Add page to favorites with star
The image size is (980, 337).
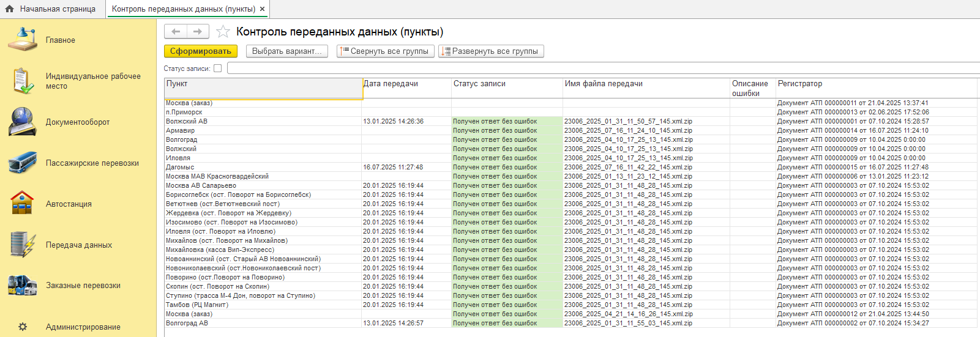tap(223, 32)
